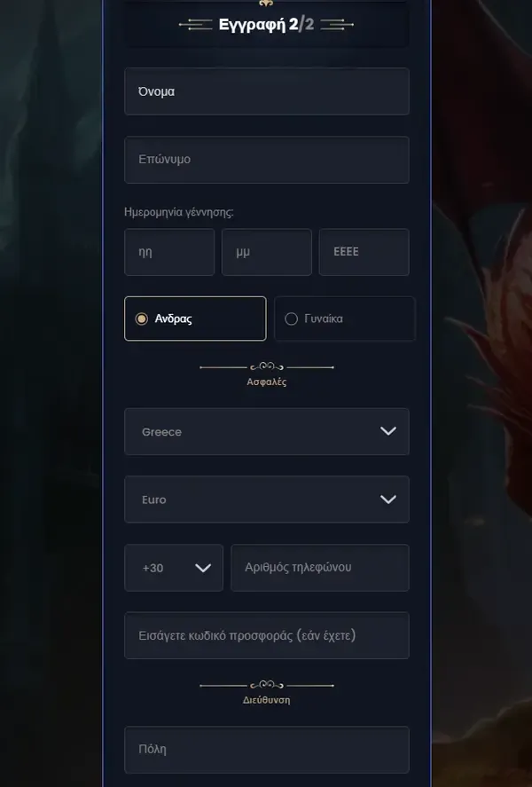Screen dimensions: 532x787
Task: Click the promo code field Εισάγετε κωδικό προσφοράς
Action: [267, 635]
